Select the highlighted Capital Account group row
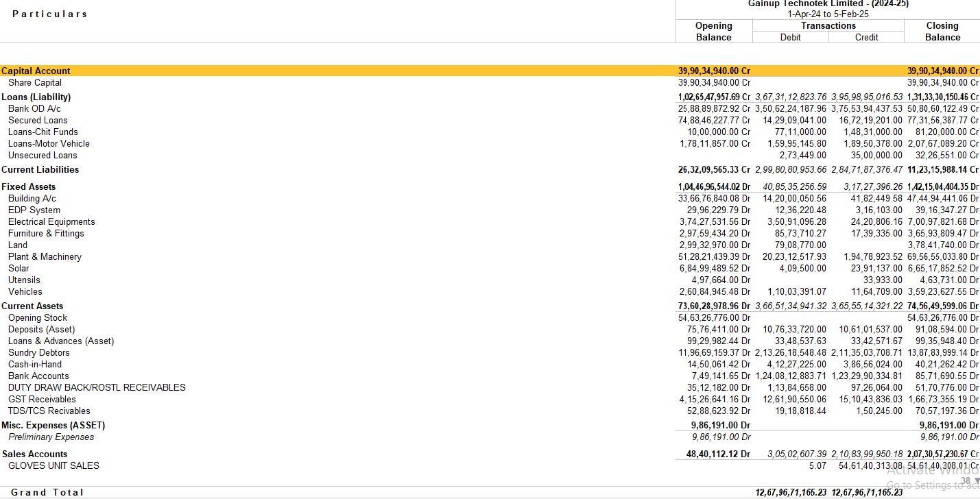Viewport: 980px width, 499px height. tap(36, 71)
